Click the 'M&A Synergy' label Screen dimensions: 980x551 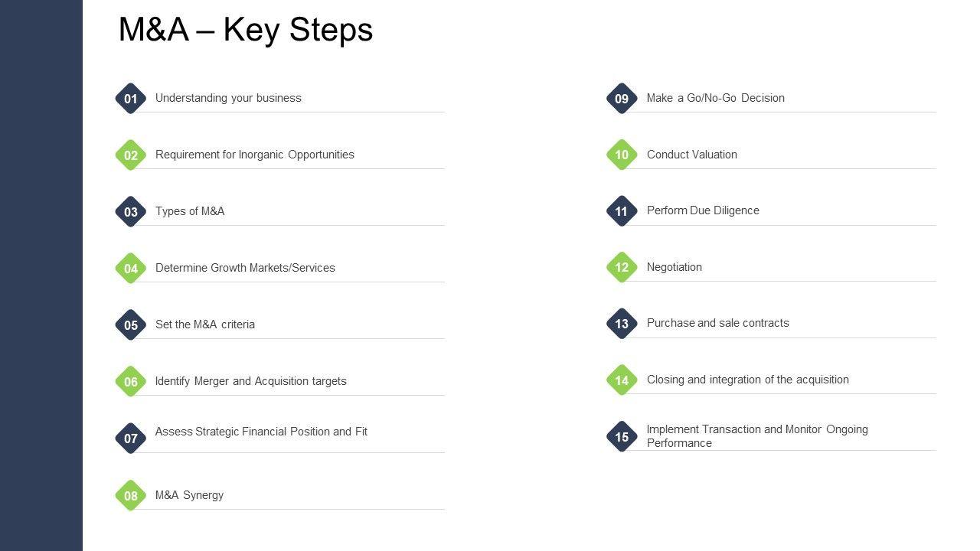tap(189, 495)
